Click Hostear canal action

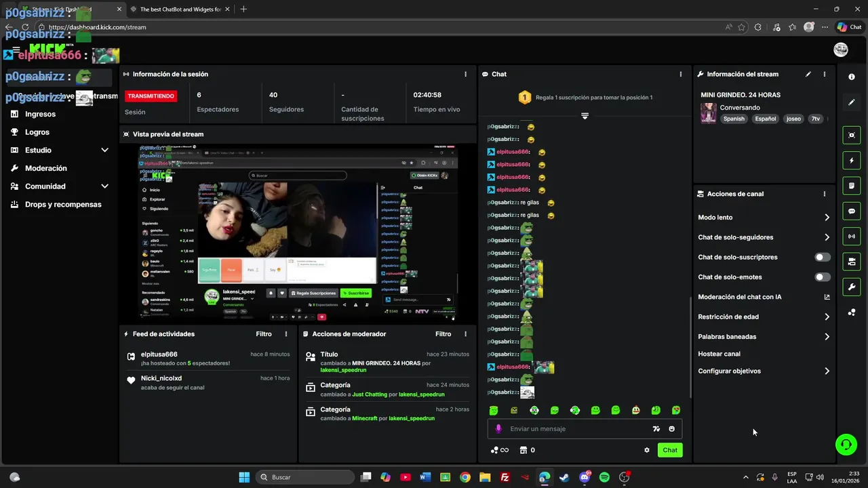tap(719, 354)
